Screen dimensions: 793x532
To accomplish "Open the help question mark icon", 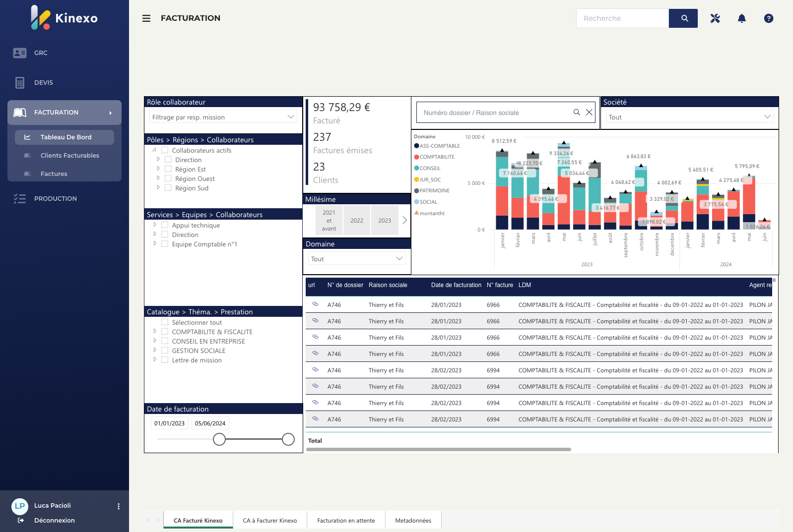I will click(768, 18).
